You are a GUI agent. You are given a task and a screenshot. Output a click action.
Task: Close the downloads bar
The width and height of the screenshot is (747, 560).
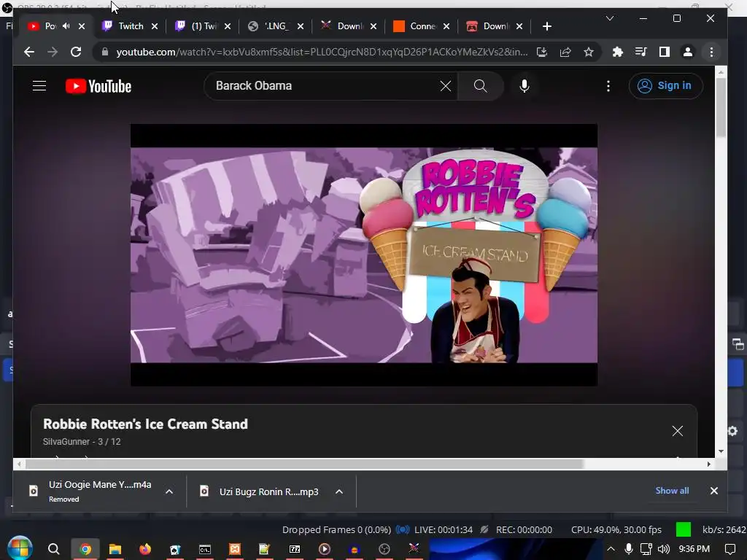pyautogui.click(x=713, y=491)
